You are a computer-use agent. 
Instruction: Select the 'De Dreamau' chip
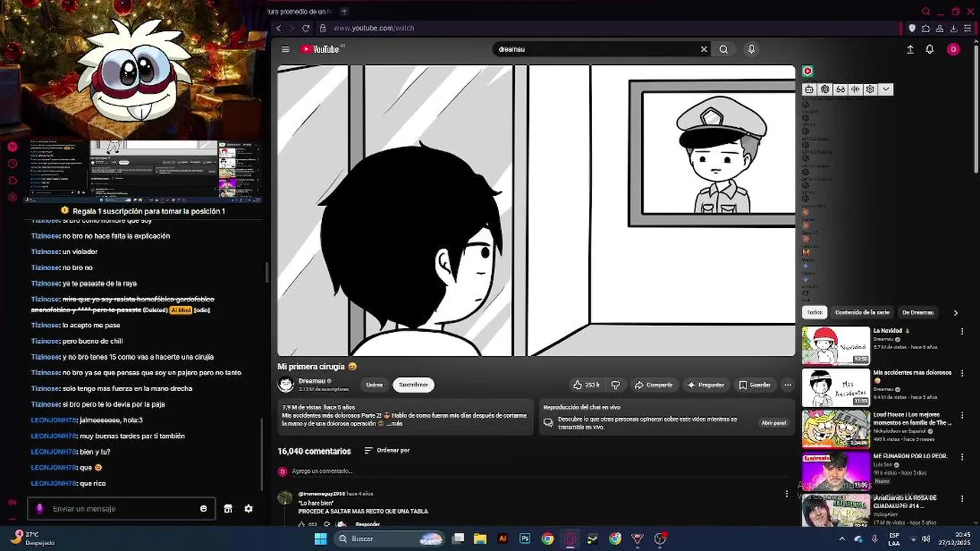tap(917, 312)
